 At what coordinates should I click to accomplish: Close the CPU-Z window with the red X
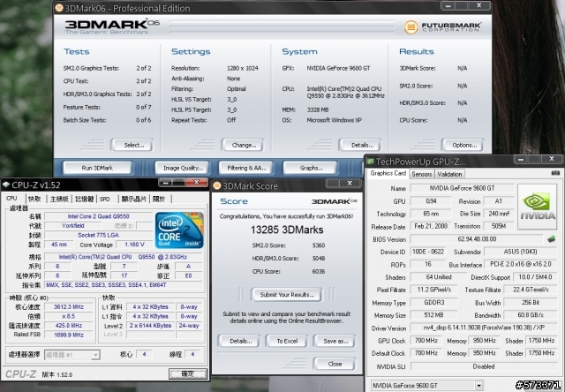197,182
